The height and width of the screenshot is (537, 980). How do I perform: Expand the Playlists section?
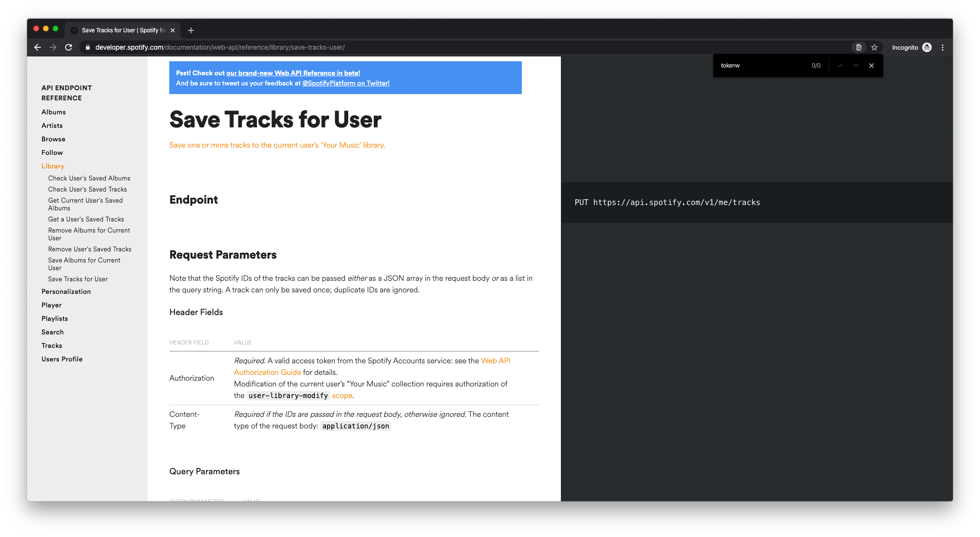55,318
